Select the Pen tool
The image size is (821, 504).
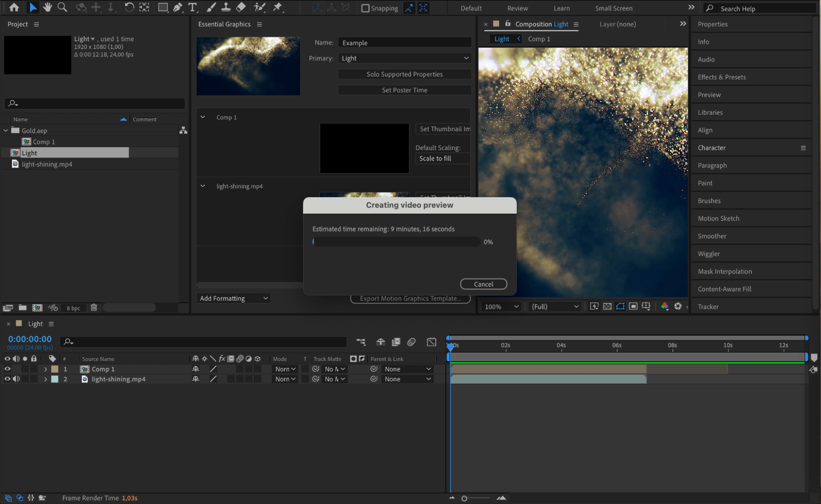pyautogui.click(x=177, y=7)
